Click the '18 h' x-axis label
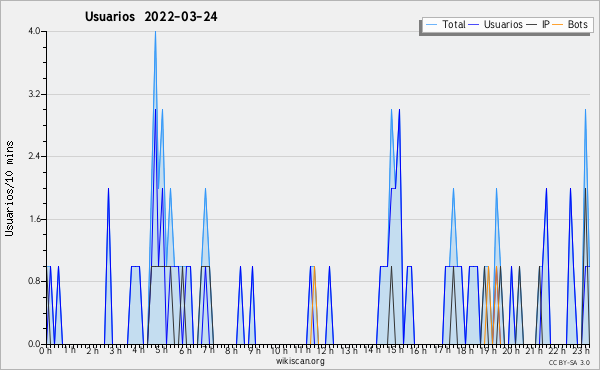 [x=465, y=350]
